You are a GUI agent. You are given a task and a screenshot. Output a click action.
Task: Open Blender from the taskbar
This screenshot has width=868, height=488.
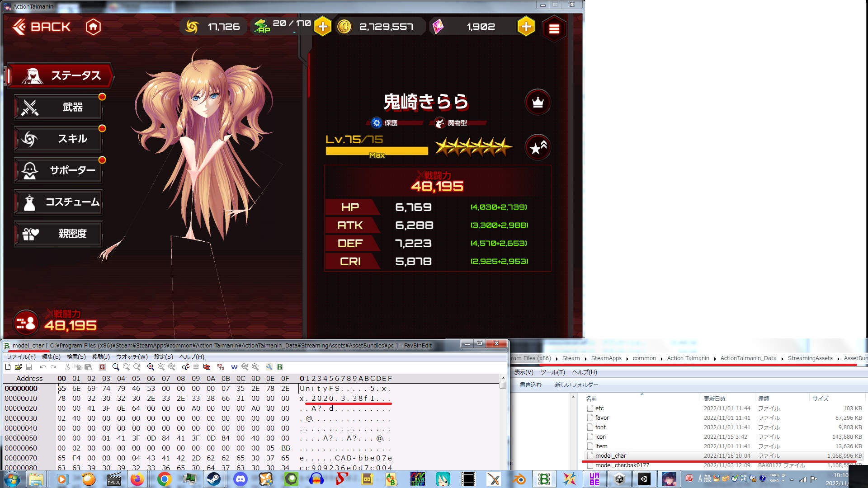click(x=519, y=479)
